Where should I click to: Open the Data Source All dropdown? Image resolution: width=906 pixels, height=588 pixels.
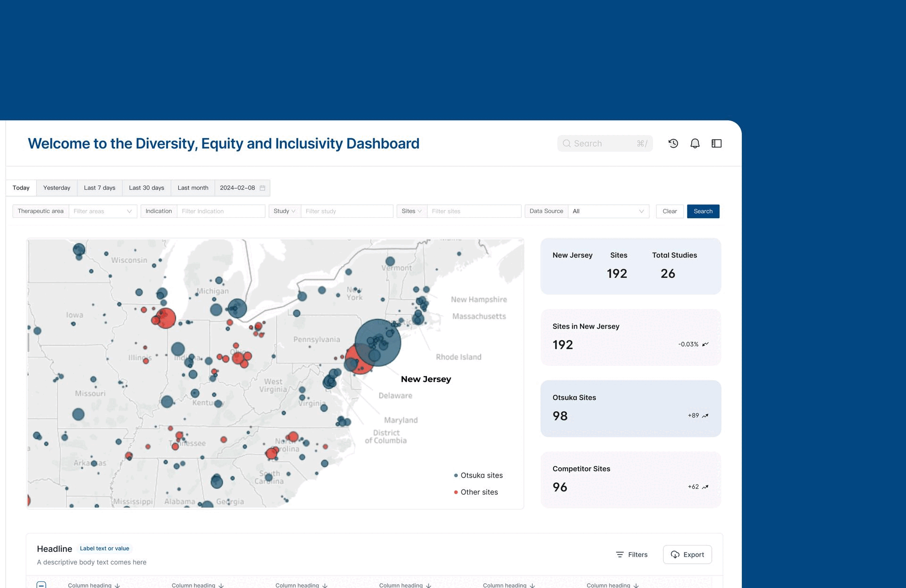pos(608,211)
